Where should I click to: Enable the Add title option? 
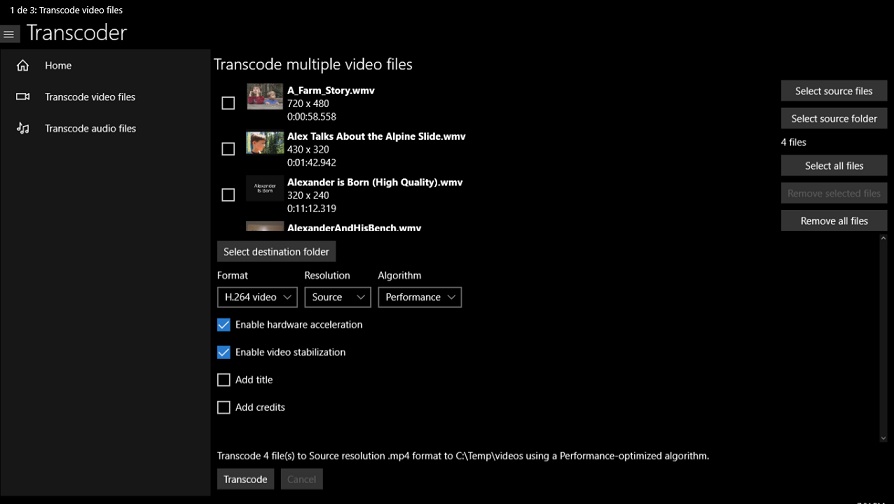point(224,380)
